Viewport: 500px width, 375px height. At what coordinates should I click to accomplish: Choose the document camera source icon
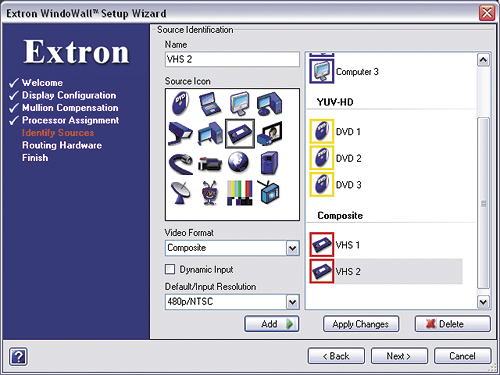180,133
